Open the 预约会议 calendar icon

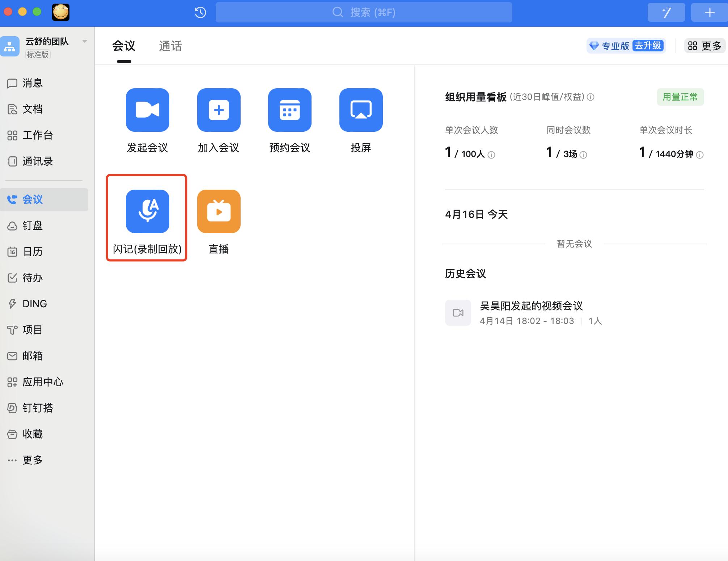[290, 110]
